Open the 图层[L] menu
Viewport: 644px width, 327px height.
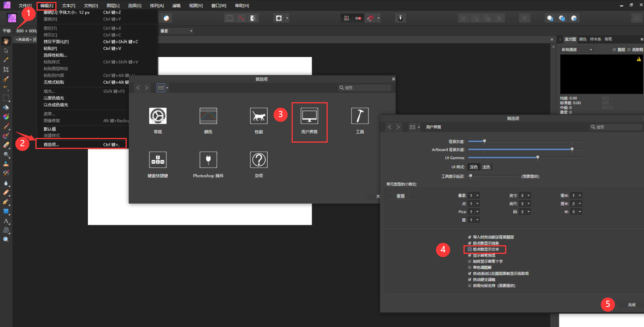[x=113, y=6]
